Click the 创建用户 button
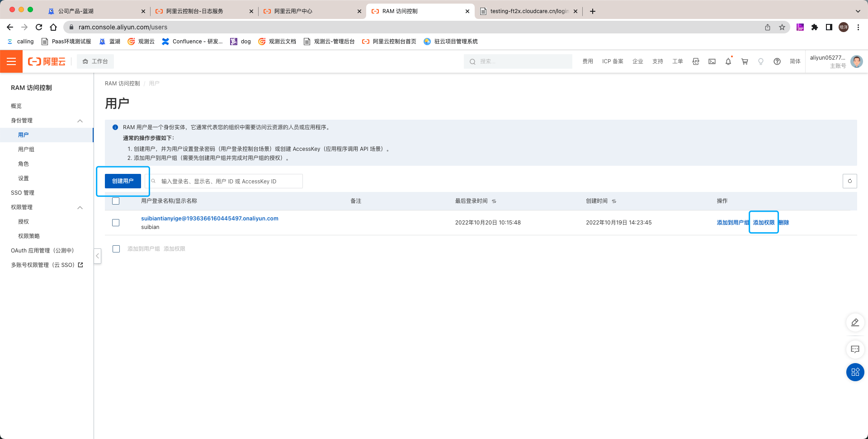 tap(123, 181)
